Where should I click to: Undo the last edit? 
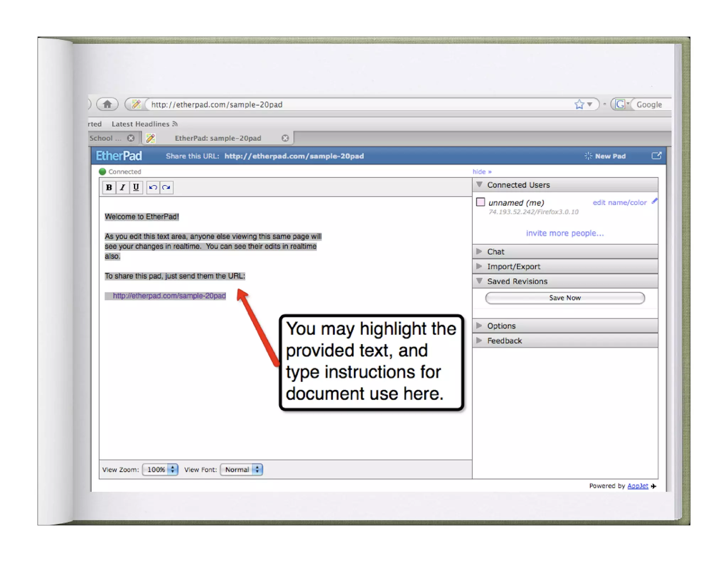point(153,187)
